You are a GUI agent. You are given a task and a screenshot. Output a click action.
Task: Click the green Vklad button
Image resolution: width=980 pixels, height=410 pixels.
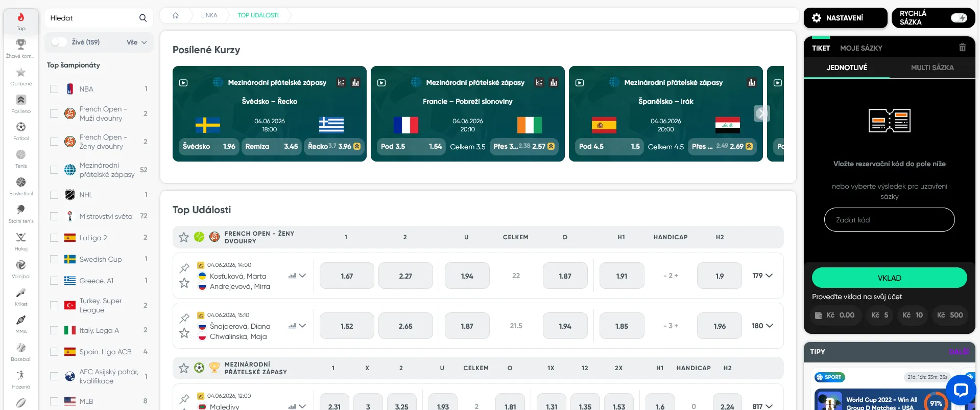click(x=889, y=278)
